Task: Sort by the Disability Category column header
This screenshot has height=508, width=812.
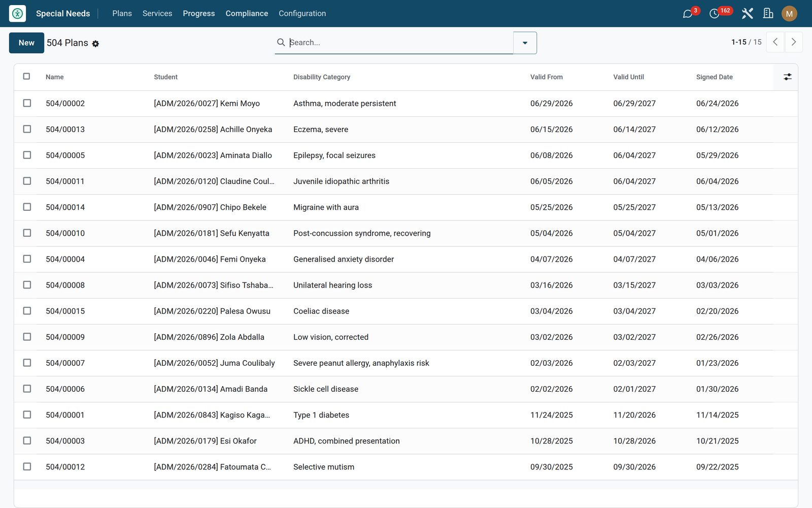Action: [322, 77]
